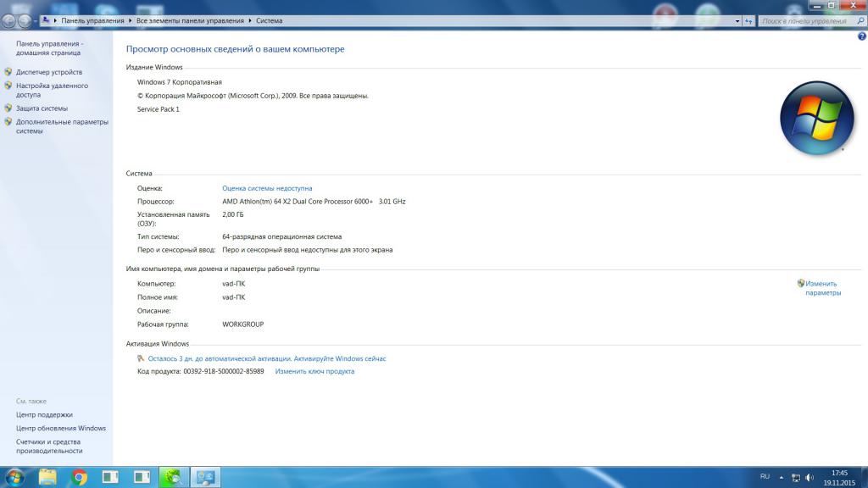The image size is (868, 488).
Task: Click Изменить параметры link
Action: point(822,288)
